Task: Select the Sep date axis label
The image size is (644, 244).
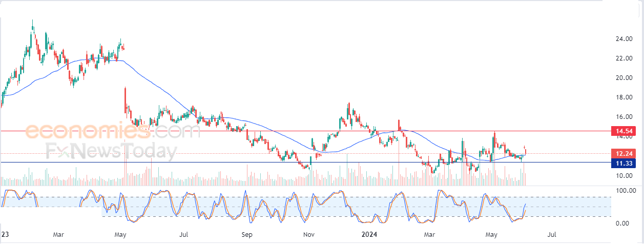Action: tap(247, 235)
